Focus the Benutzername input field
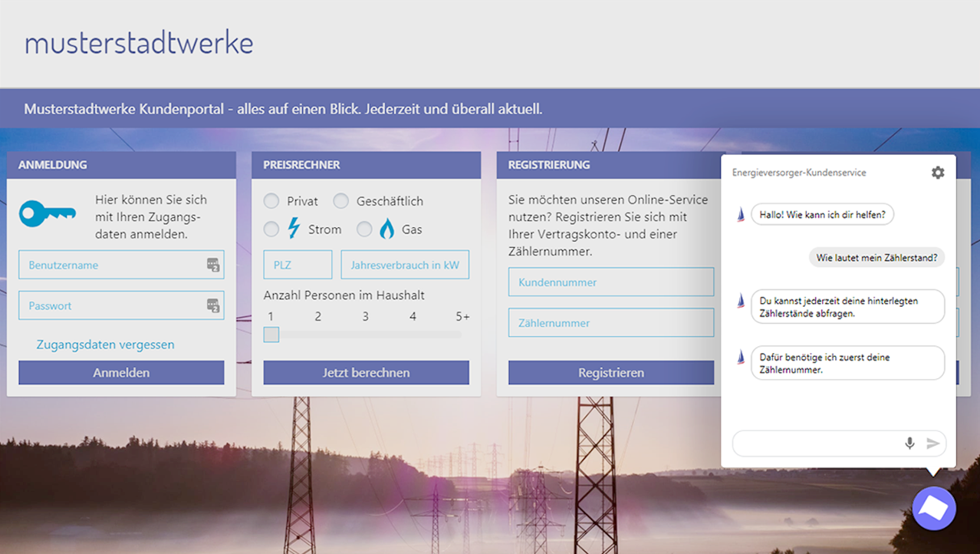Viewport: 980px width, 554px height. [121, 265]
